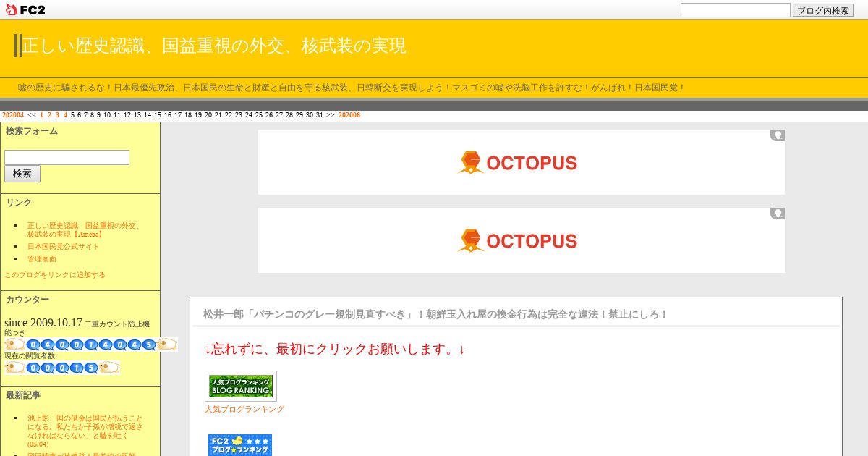
Task: Click the 現在の閲覧者数 label
Action: (30, 356)
